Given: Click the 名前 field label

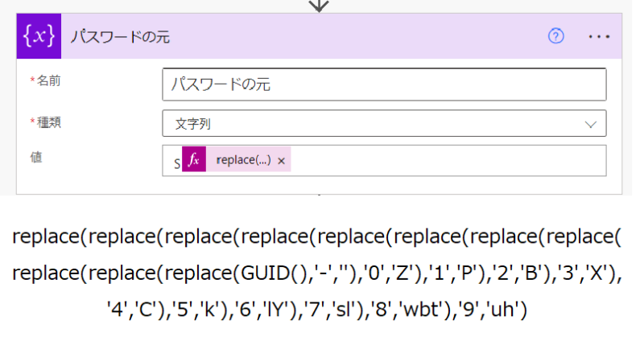Looking at the screenshot, I should 48,81.
